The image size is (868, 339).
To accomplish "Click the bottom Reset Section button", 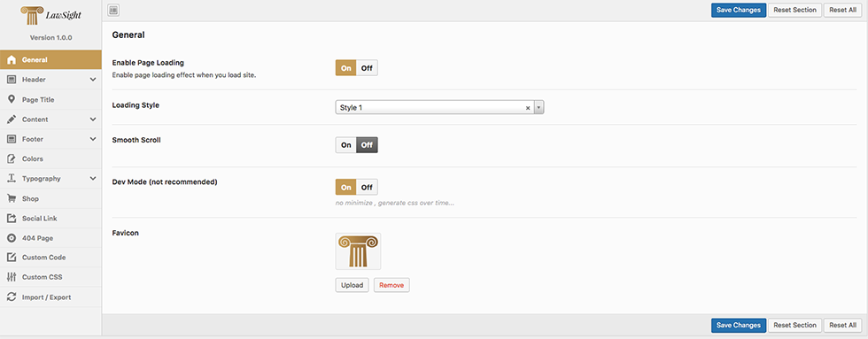I will (794, 325).
